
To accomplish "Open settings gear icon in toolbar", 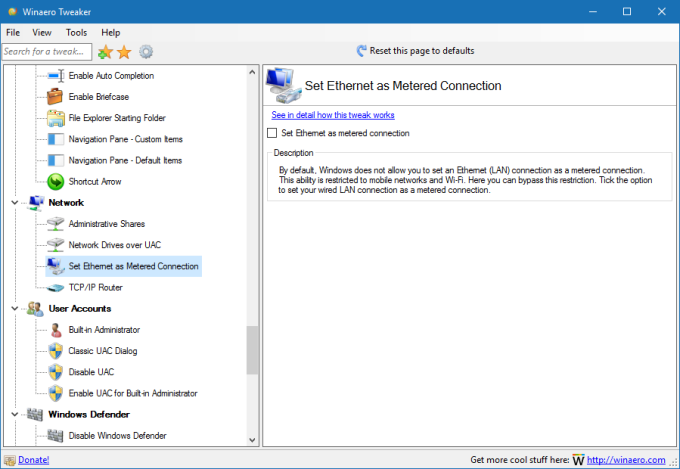I will (x=146, y=52).
